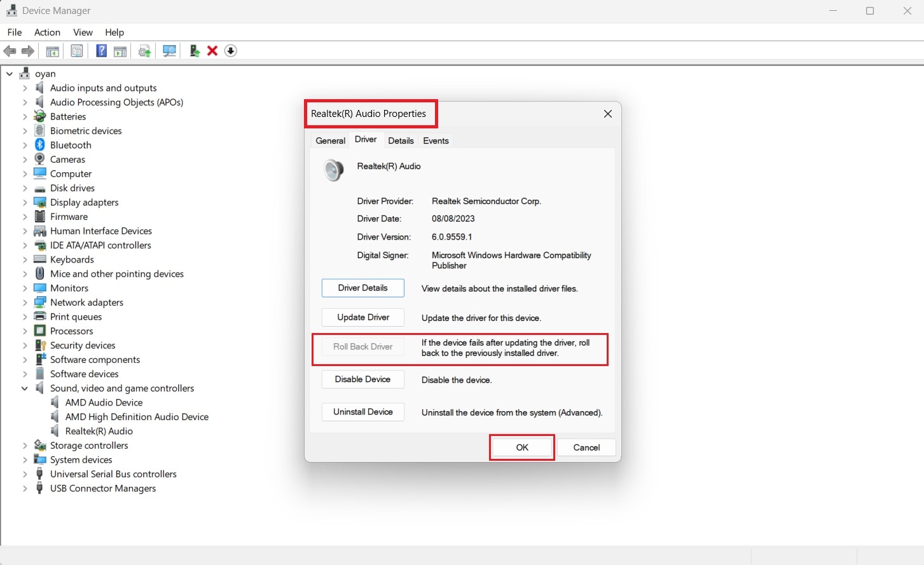
Task: Click the Monitors category icon
Action: click(x=40, y=288)
